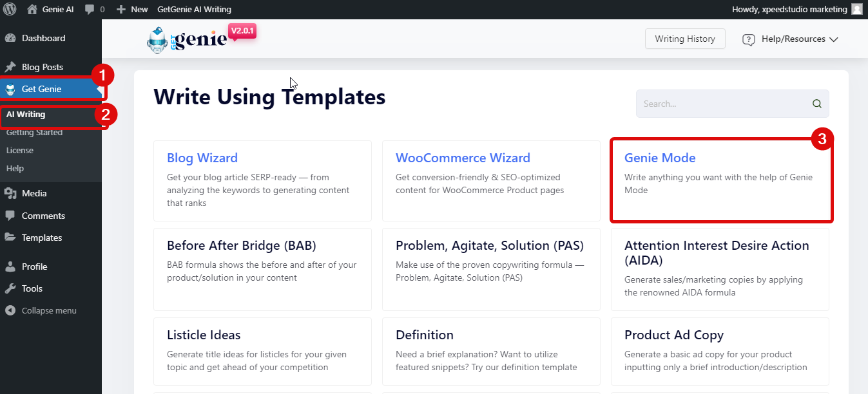Click the Dashboard gauge icon
The width and height of the screenshot is (868, 394).
(x=10, y=38)
